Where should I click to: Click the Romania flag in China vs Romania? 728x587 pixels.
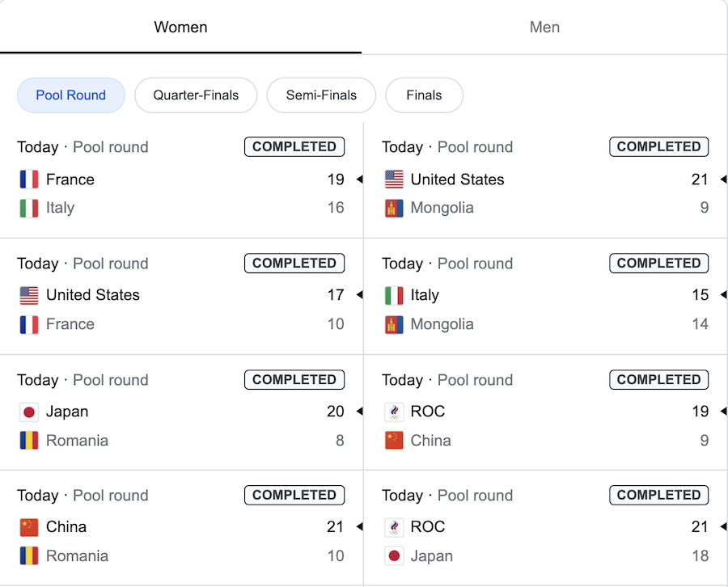pyautogui.click(x=29, y=556)
